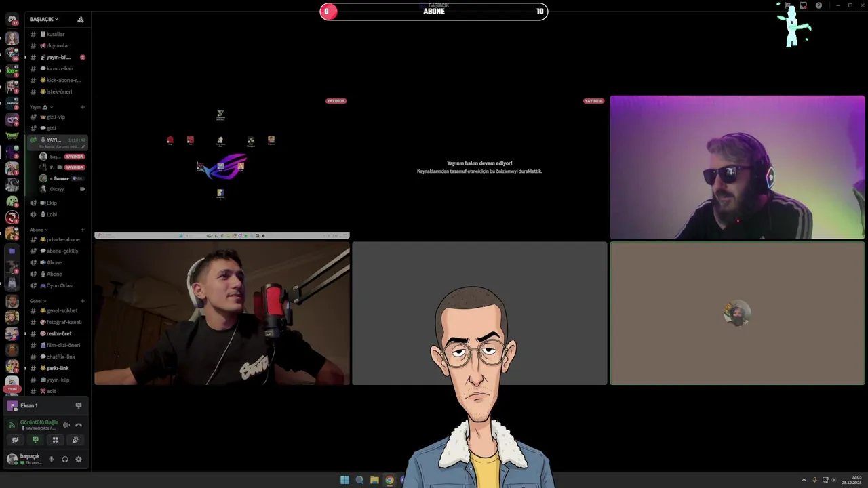This screenshot has height=488, width=868.
Task: Open the resim-üret channel
Action: (x=58, y=333)
